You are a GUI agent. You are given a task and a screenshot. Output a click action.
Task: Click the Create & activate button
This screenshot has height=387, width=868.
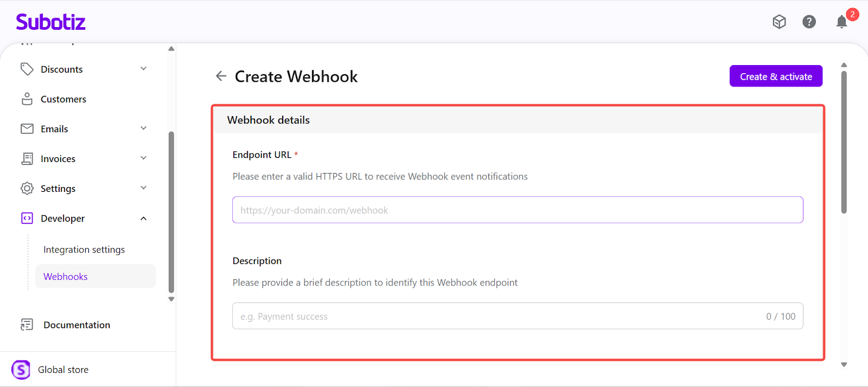775,76
